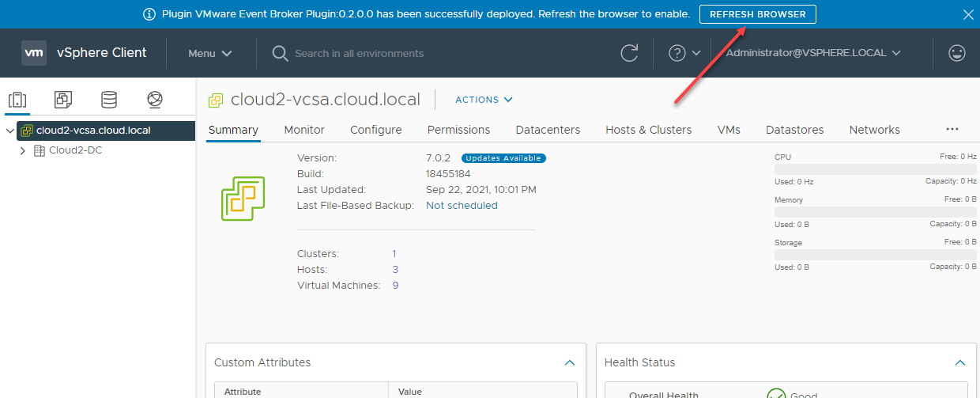Open the Help question mark menu
980x398 pixels.
pos(684,53)
